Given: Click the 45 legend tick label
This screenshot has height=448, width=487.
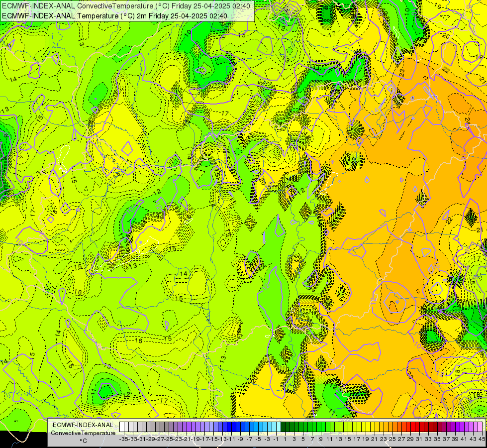Looking at the screenshot, I should [482, 439].
